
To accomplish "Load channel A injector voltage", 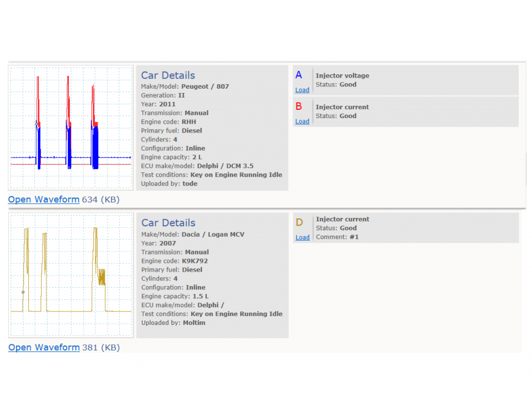I will (303, 90).
